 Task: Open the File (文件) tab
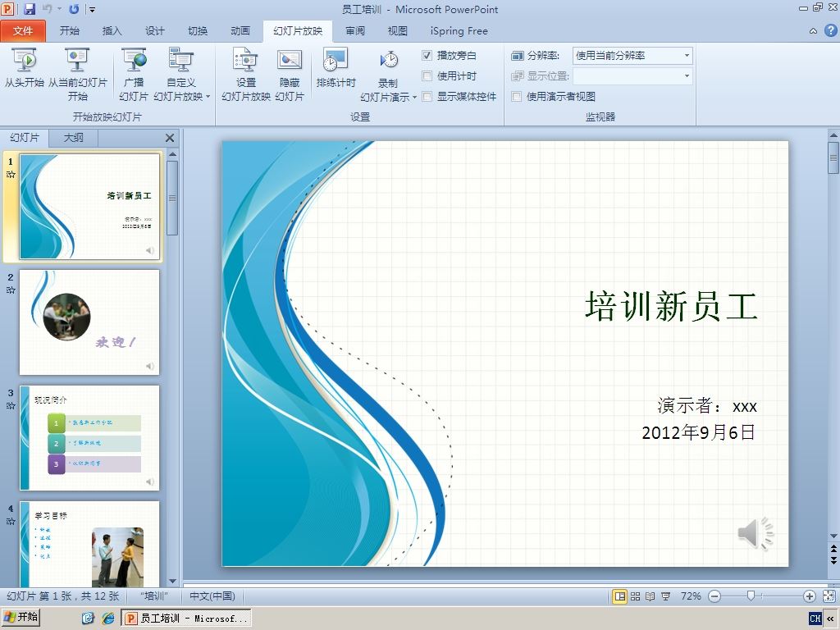(23, 31)
